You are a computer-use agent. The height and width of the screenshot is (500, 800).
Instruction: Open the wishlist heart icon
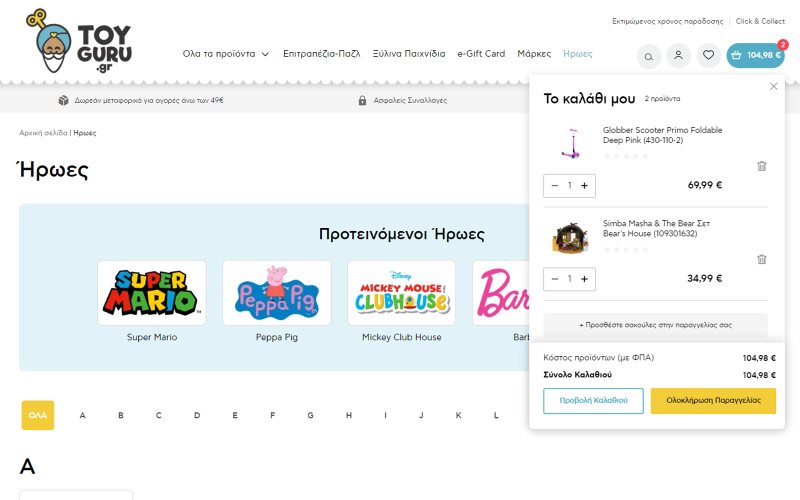point(708,55)
